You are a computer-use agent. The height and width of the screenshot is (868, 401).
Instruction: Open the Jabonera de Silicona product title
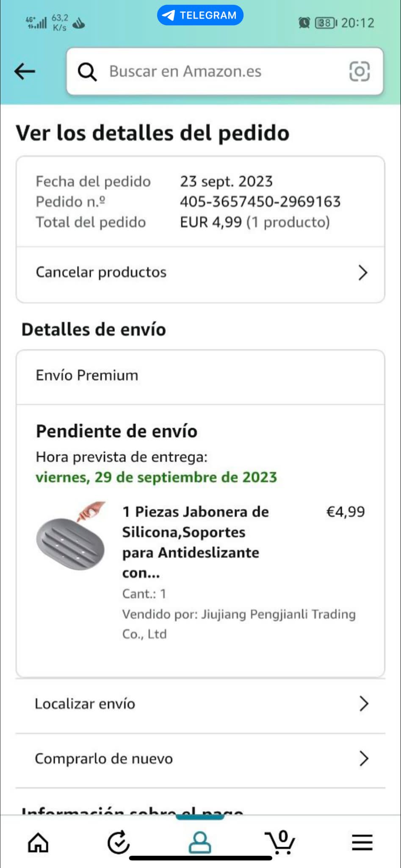tap(196, 542)
